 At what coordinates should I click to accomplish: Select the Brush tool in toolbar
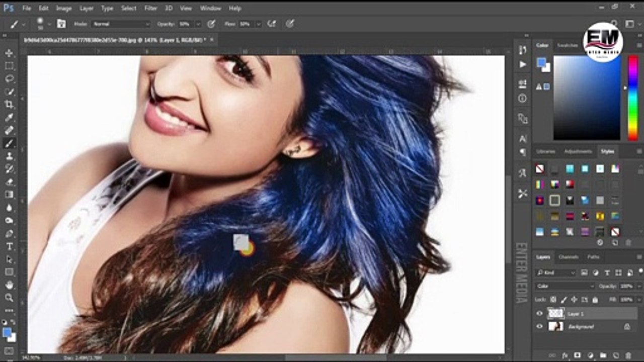tap(9, 143)
